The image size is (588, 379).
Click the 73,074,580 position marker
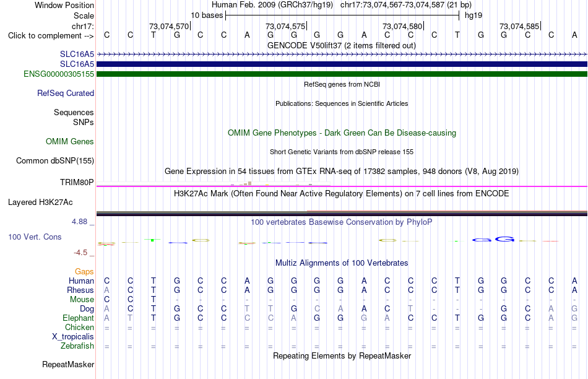click(402, 26)
